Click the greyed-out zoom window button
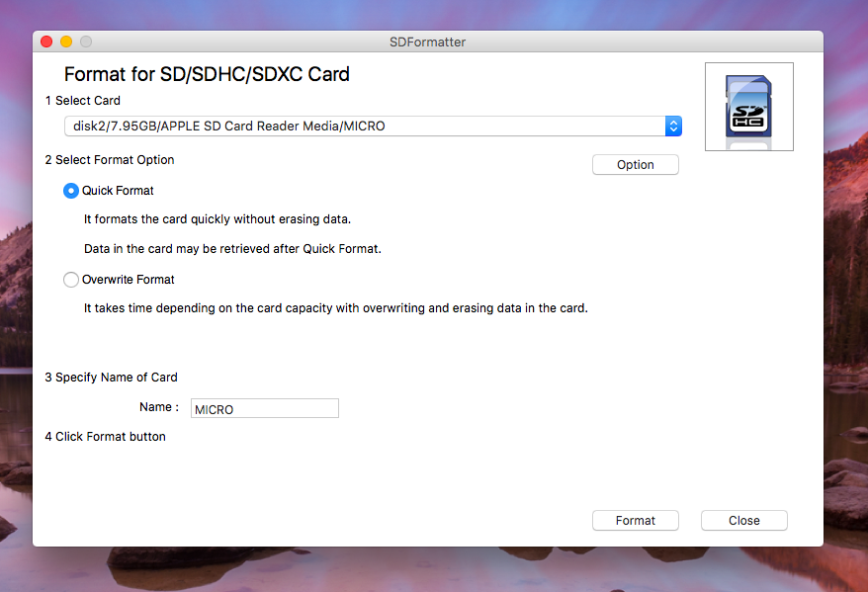Screen dimensions: 868x592 tap(86, 42)
